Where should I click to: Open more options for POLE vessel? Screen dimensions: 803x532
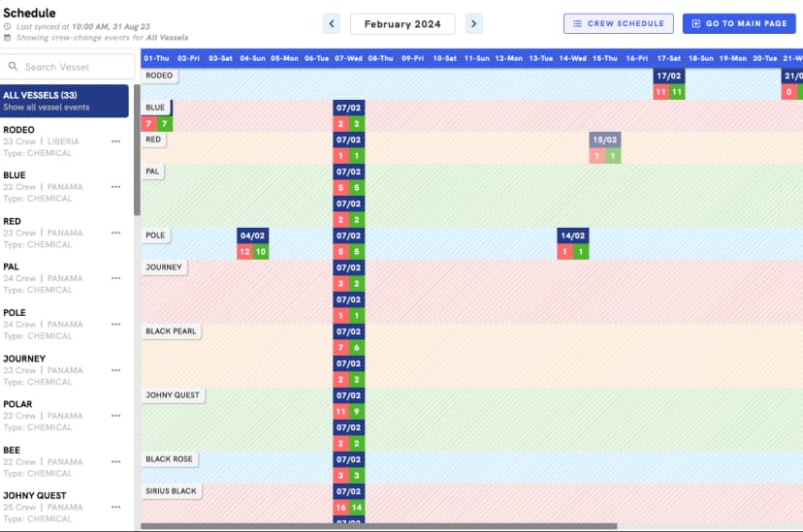pos(115,325)
